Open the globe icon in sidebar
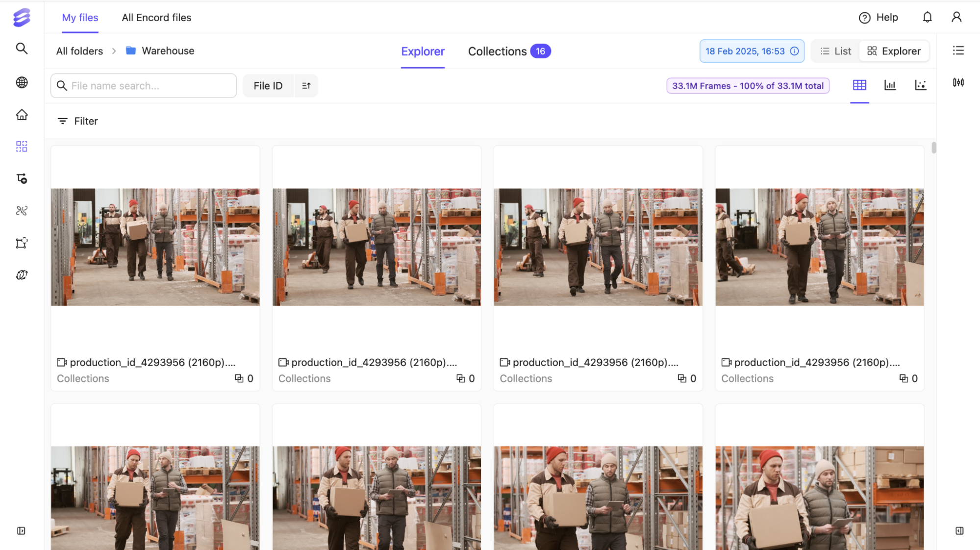The height and width of the screenshot is (550, 980). 22,82
